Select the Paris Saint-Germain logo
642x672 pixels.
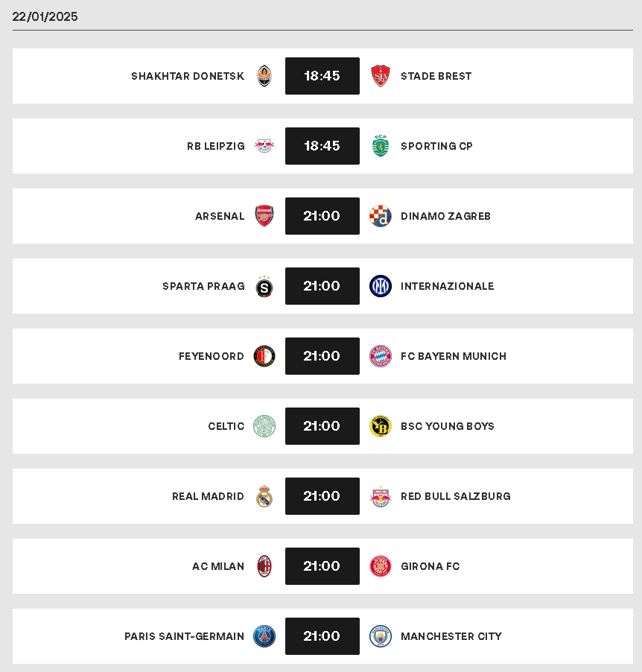point(264,636)
